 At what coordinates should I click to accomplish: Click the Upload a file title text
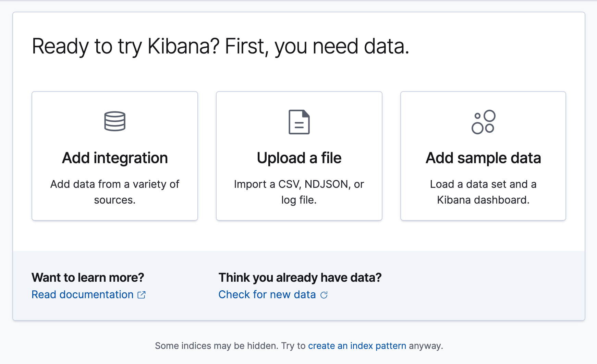[x=299, y=158]
